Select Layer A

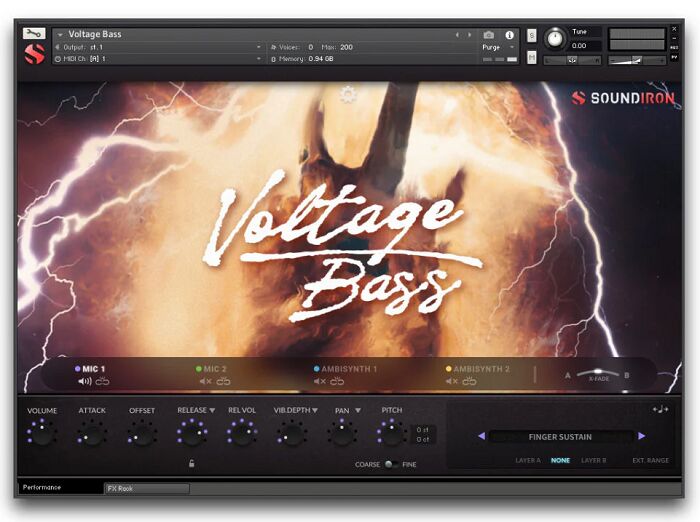(528, 460)
